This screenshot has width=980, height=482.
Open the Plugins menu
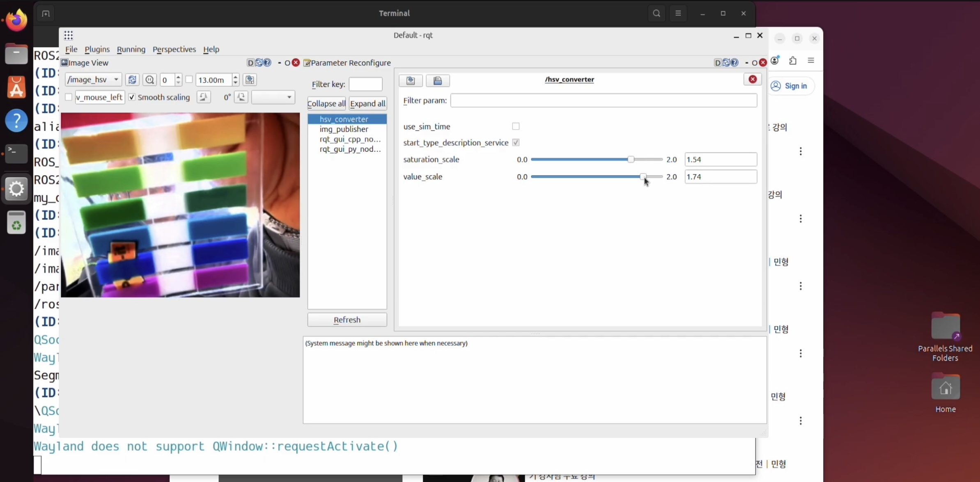click(x=97, y=49)
